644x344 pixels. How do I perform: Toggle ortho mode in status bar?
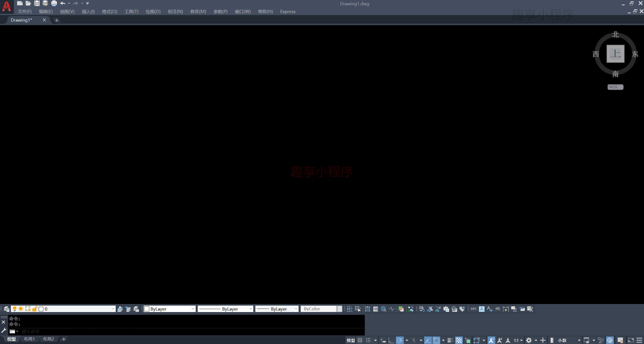[391, 340]
